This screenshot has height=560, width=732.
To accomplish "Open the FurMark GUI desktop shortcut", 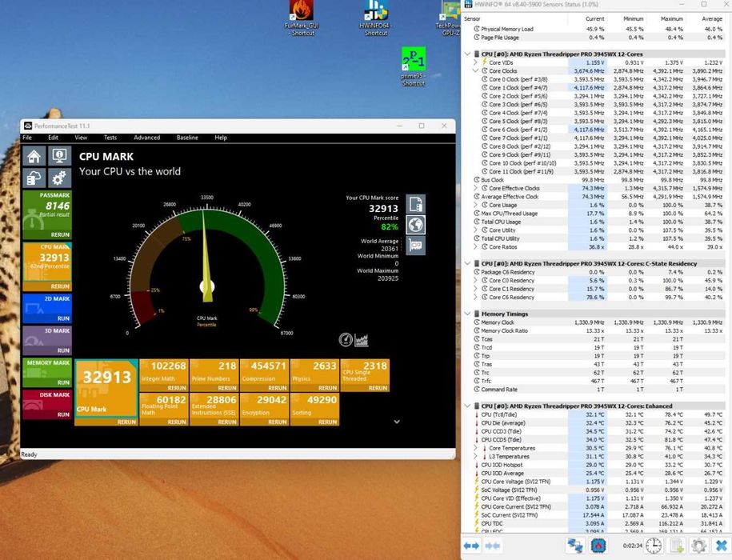I will [x=302, y=18].
